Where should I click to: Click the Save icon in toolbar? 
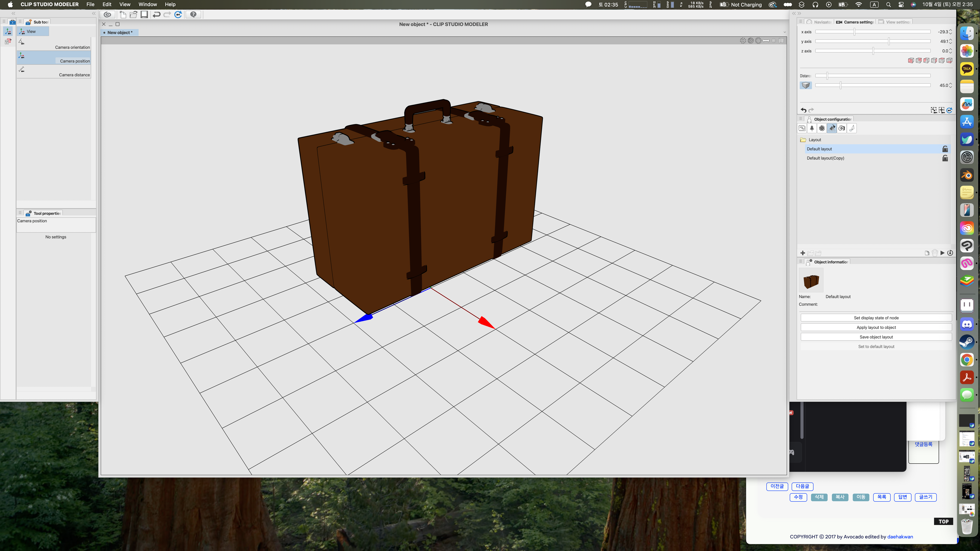(144, 15)
